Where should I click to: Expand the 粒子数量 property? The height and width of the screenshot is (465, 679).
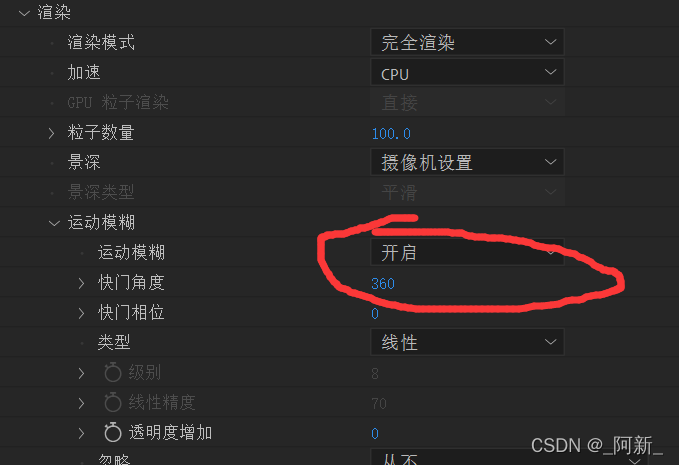[52, 133]
